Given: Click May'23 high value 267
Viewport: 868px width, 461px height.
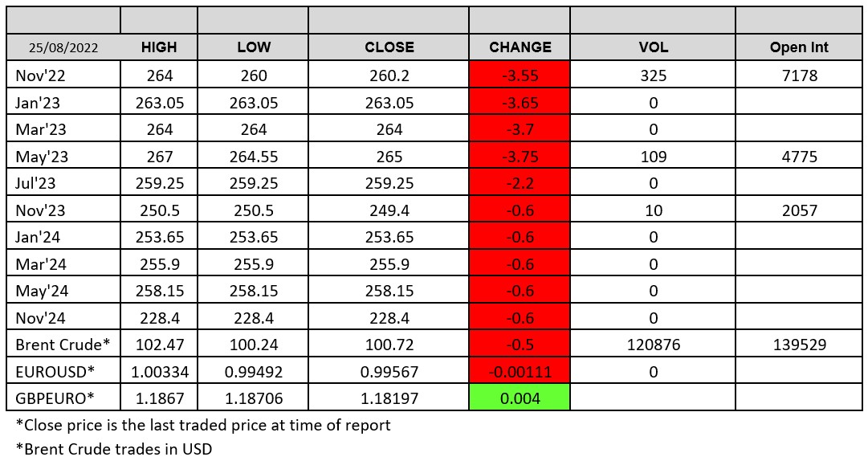Looking at the screenshot, I should (158, 157).
